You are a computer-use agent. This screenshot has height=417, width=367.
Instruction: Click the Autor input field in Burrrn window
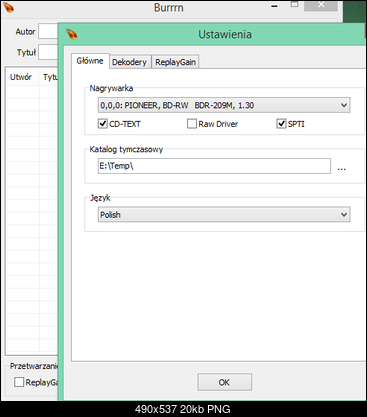(x=48, y=31)
